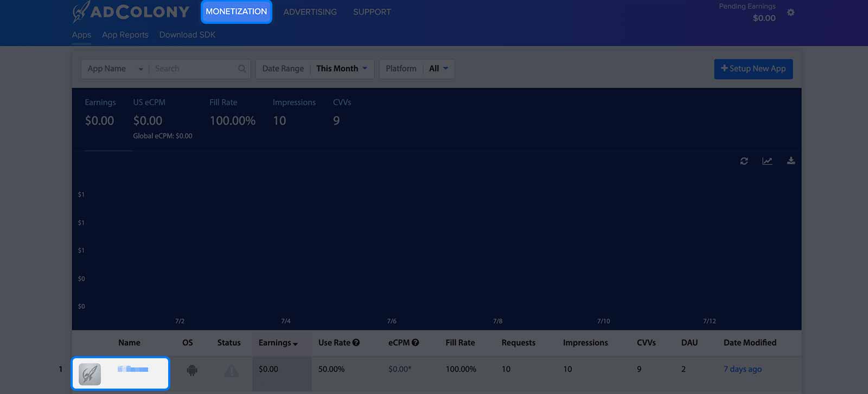Click the Impressions column header

pos(585,343)
